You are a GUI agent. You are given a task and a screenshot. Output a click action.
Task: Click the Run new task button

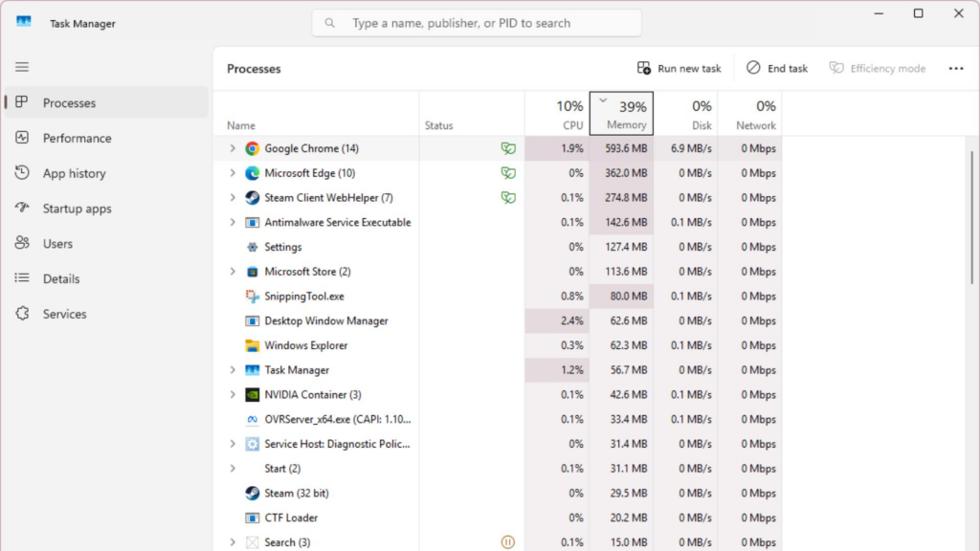coord(679,69)
